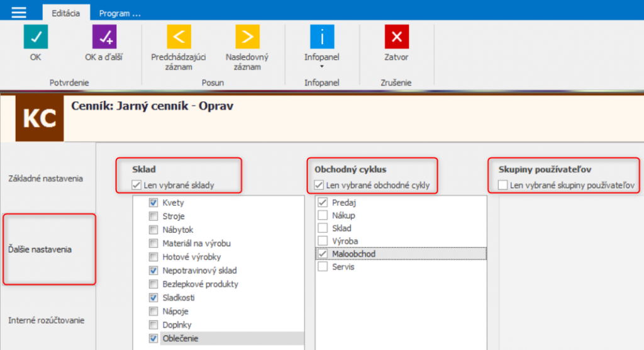This screenshot has height=350, width=644.
Task: Check the Servis cycle checkbox
Action: [x=323, y=266]
